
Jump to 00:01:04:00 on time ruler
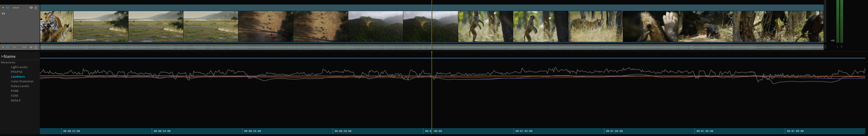(x=614, y=131)
